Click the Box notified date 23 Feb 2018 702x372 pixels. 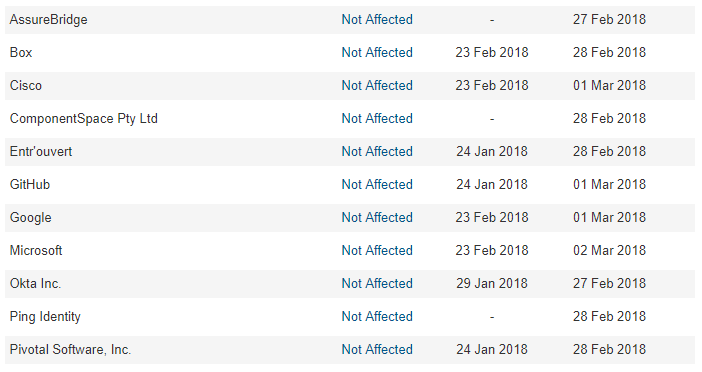492,52
